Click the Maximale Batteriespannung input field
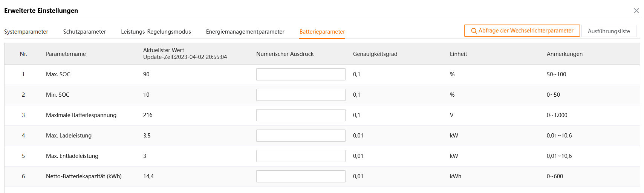The width and height of the screenshot is (644, 193). 301,115
